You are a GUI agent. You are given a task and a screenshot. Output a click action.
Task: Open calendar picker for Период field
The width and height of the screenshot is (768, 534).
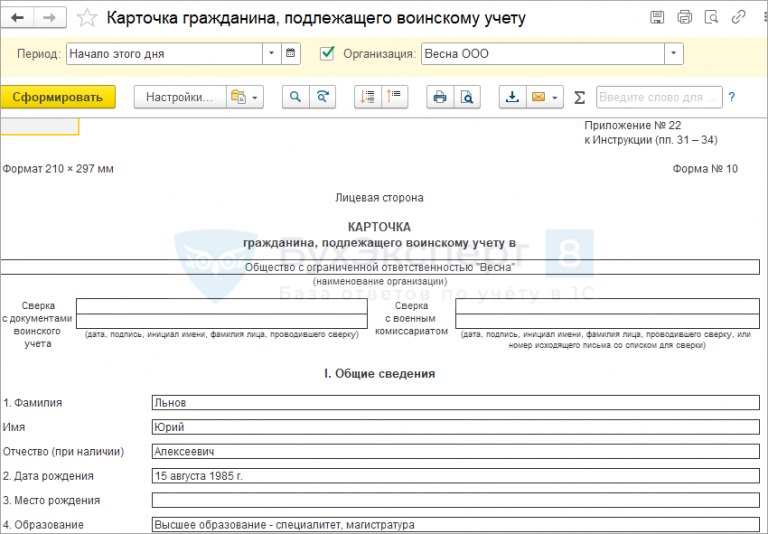tap(291, 54)
